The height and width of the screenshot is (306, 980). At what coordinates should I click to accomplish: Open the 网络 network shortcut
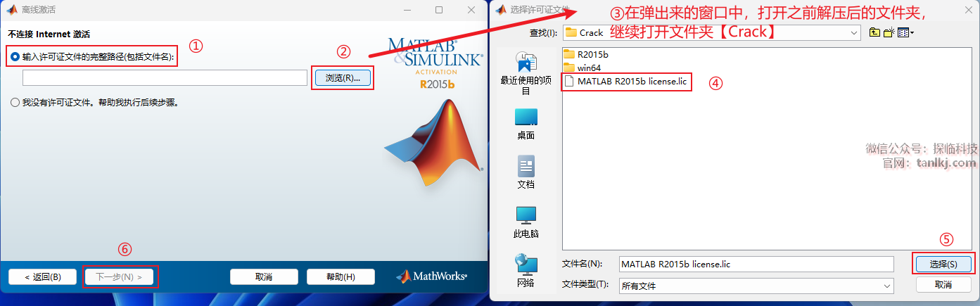click(526, 272)
